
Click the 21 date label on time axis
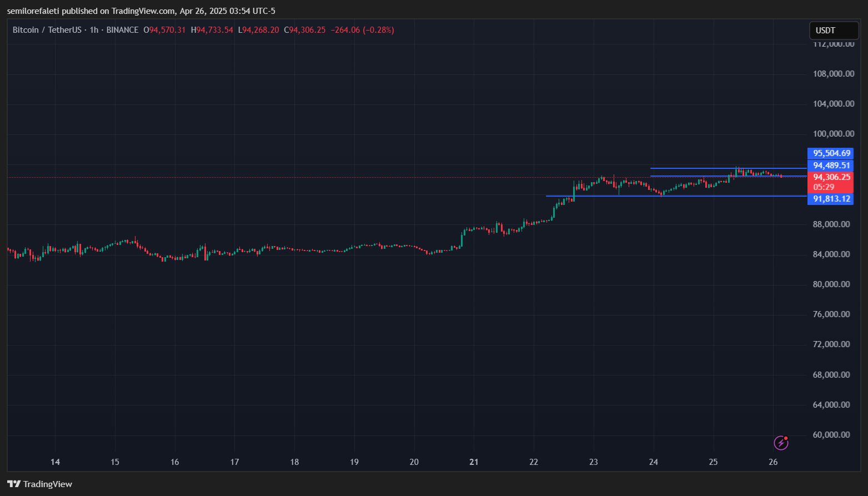(474, 462)
